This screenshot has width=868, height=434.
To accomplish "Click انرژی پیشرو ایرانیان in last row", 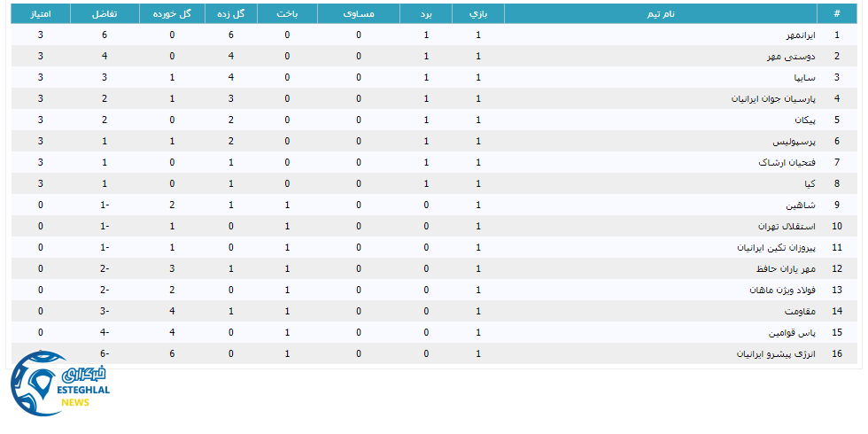I will click(x=772, y=354).
